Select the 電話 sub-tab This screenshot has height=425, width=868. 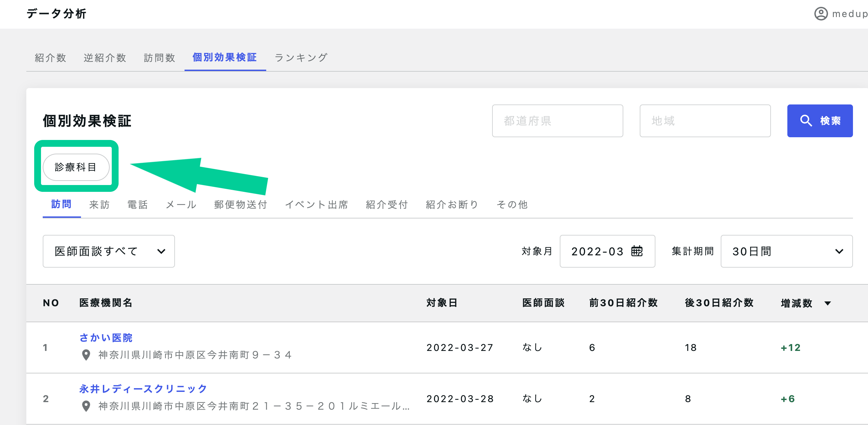pyautogui.click(x=138, y=204)
